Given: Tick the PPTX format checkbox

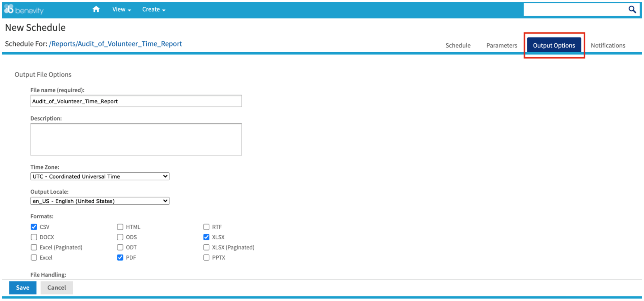Looking at the screenshot, I should coord(206,258).
